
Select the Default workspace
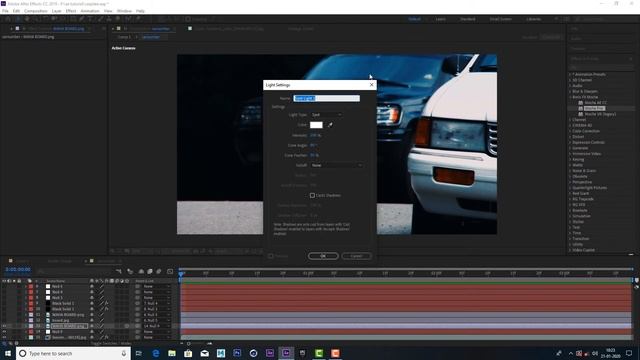click(414, 19)
